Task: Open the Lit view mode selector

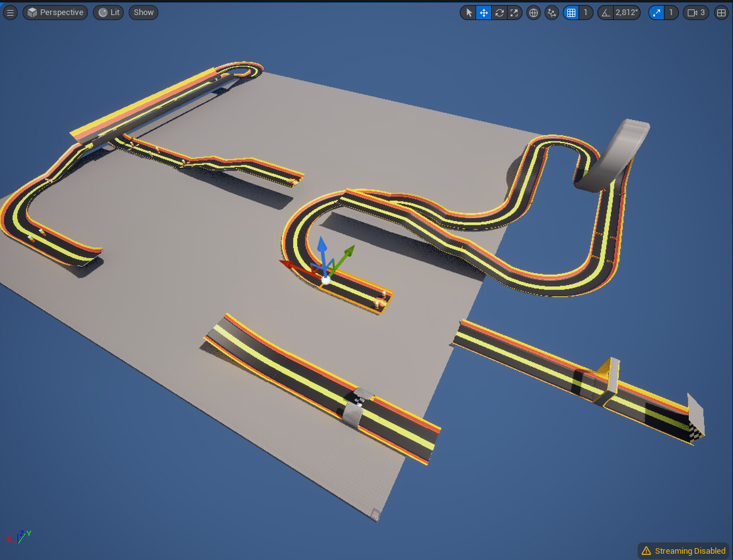Action: [x=107, y=12]
